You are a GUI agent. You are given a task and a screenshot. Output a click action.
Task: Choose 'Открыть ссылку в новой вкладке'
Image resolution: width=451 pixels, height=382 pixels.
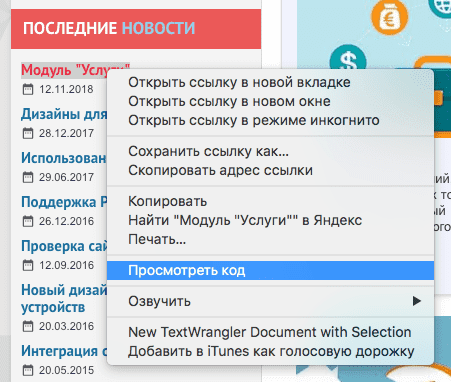(270, 82)
